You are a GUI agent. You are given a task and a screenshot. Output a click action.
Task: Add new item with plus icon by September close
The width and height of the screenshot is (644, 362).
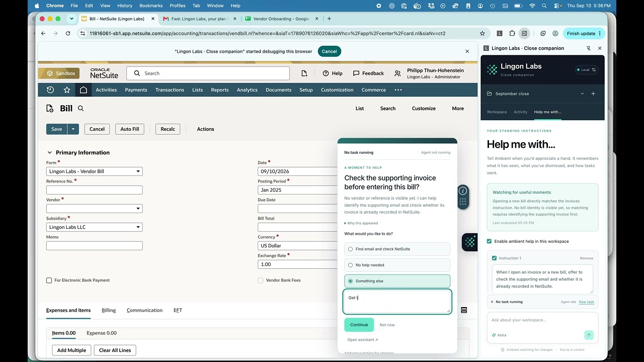coord(593,94)
